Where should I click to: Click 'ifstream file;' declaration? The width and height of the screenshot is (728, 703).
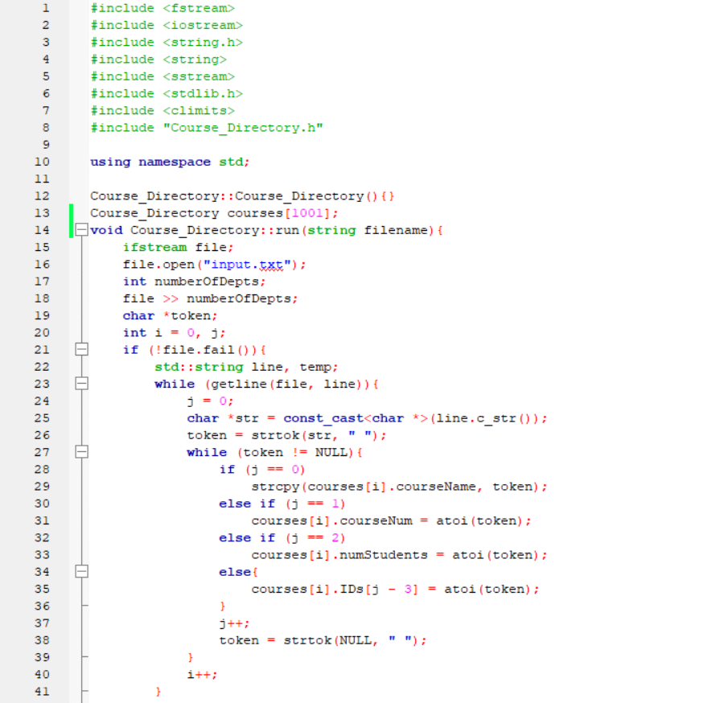179,247
